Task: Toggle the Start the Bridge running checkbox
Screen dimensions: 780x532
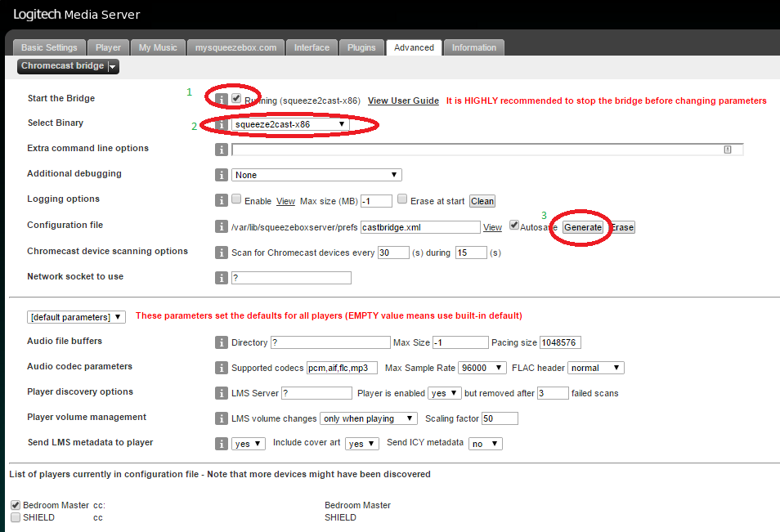Action: (236, 98)
